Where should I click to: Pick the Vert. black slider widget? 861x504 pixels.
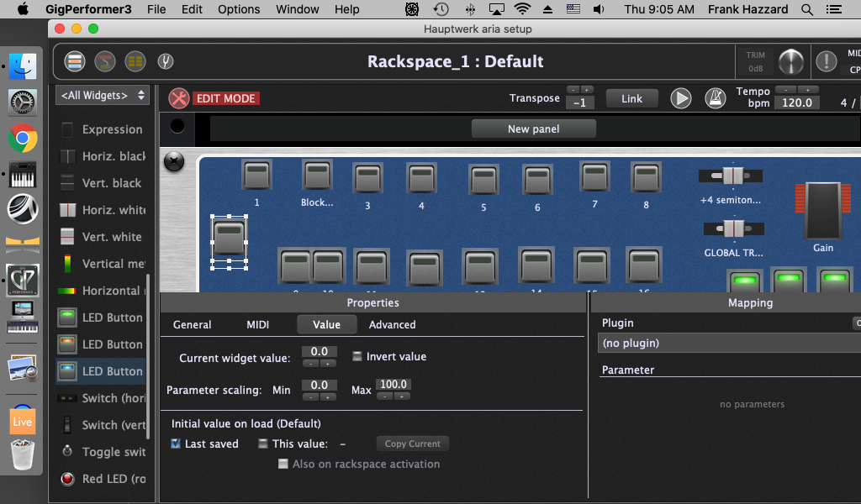coord(102,183)
